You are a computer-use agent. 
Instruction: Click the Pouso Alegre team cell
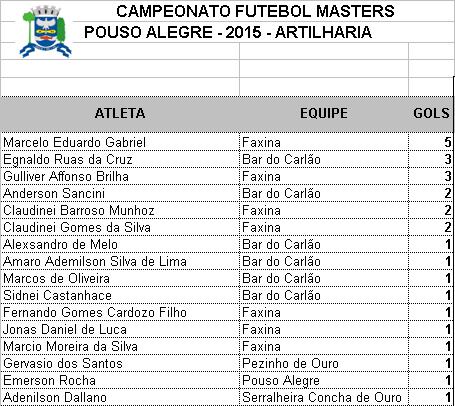324,380
